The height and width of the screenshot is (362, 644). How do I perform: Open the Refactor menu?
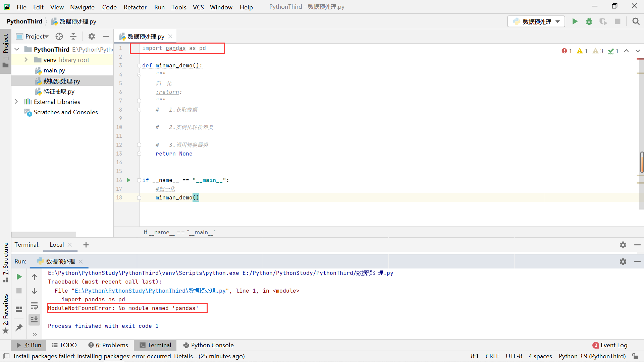tap(135, 7)
